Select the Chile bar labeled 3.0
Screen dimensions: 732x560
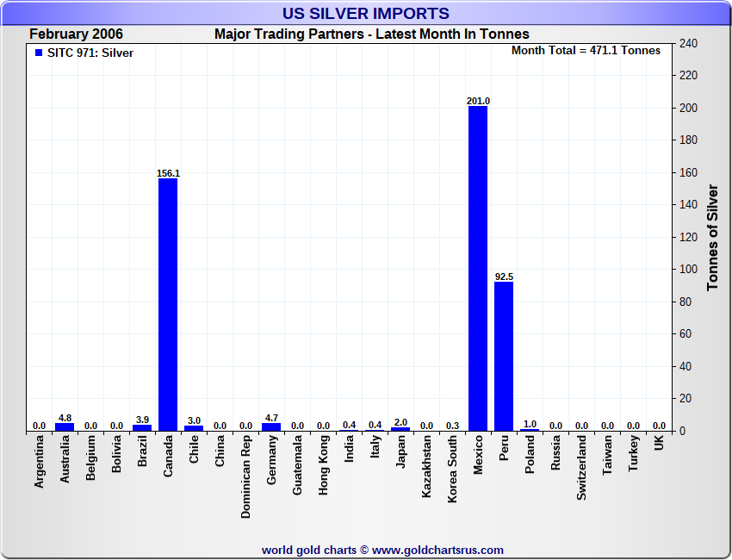pyautogui.click(x=194, y=428)
